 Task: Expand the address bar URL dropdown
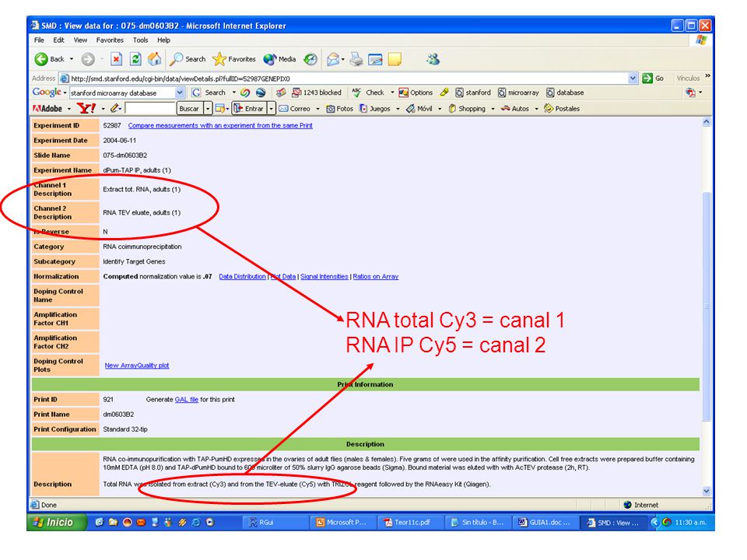click(x=633, y=78)
